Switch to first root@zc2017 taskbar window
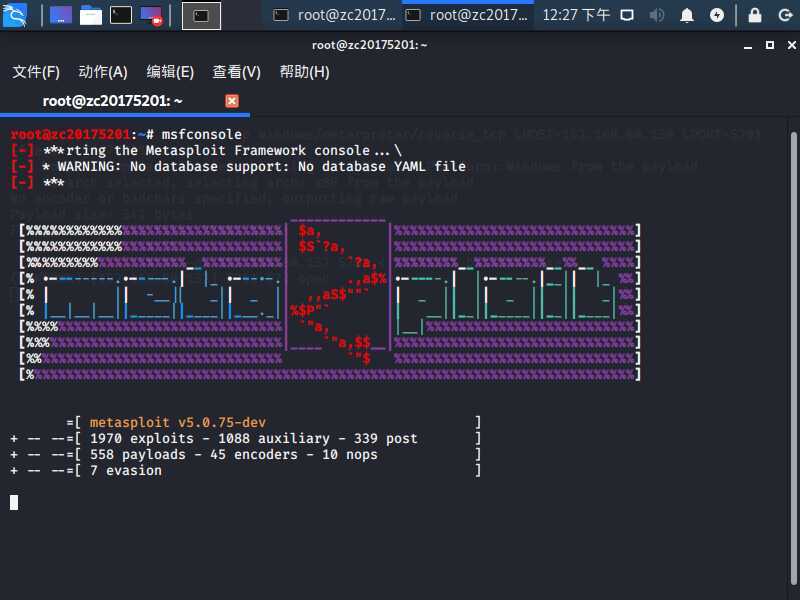800x600 pixels. pos(334,15)
